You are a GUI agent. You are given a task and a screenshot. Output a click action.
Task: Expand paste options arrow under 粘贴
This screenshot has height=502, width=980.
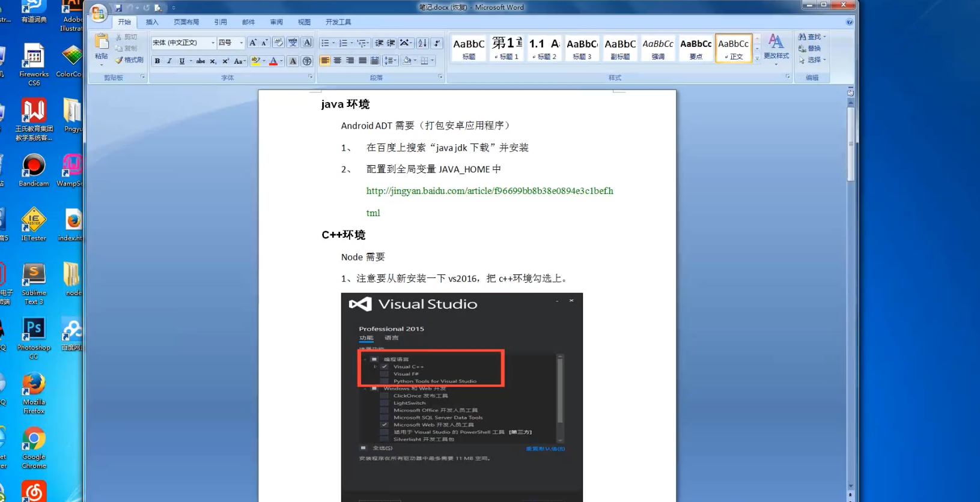(102, 65)
